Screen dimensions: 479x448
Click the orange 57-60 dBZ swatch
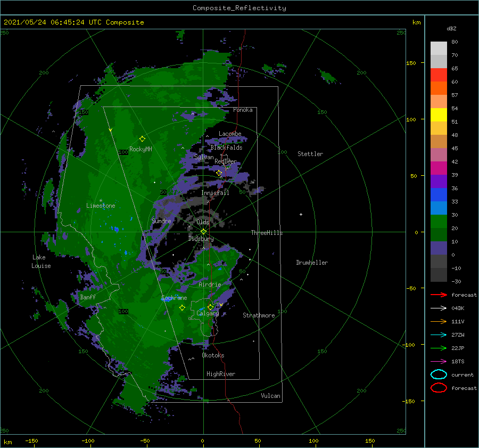click(439, 88)
